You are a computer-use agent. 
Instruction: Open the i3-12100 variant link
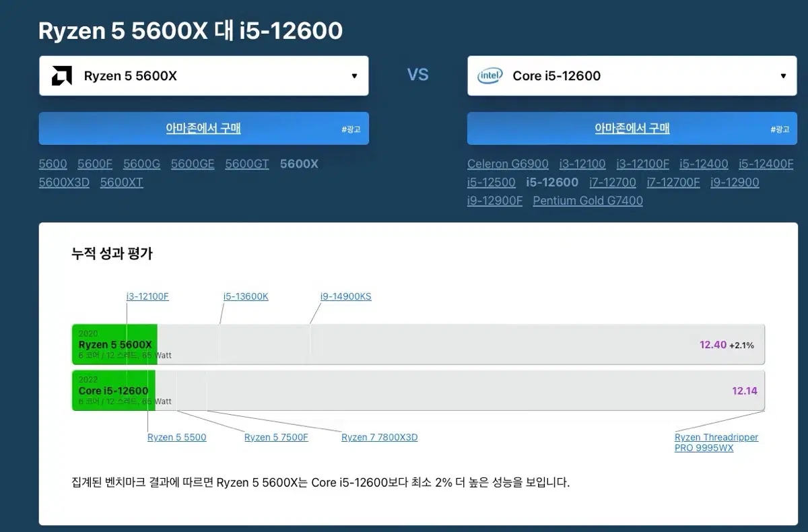tap(582, 164)
